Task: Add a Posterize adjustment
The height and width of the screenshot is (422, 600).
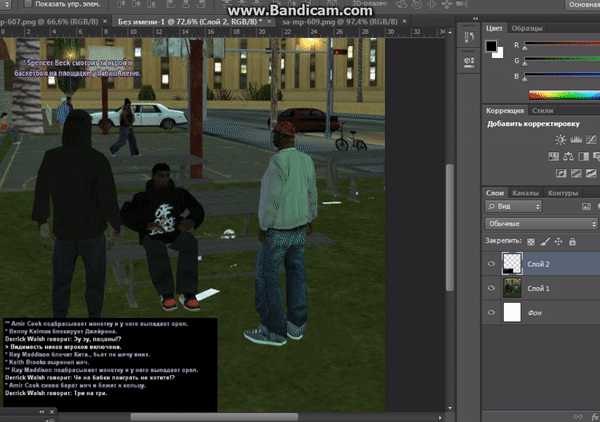Action: click(576, 173)
